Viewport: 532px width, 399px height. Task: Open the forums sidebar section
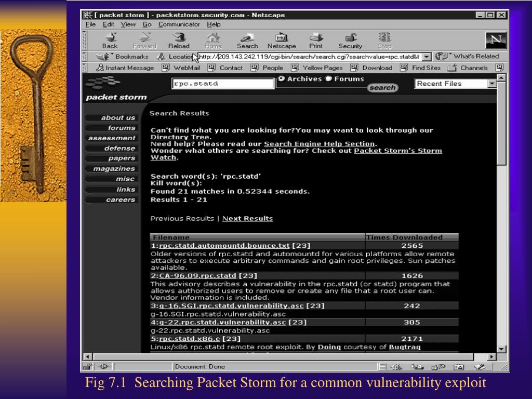(112, 128)
